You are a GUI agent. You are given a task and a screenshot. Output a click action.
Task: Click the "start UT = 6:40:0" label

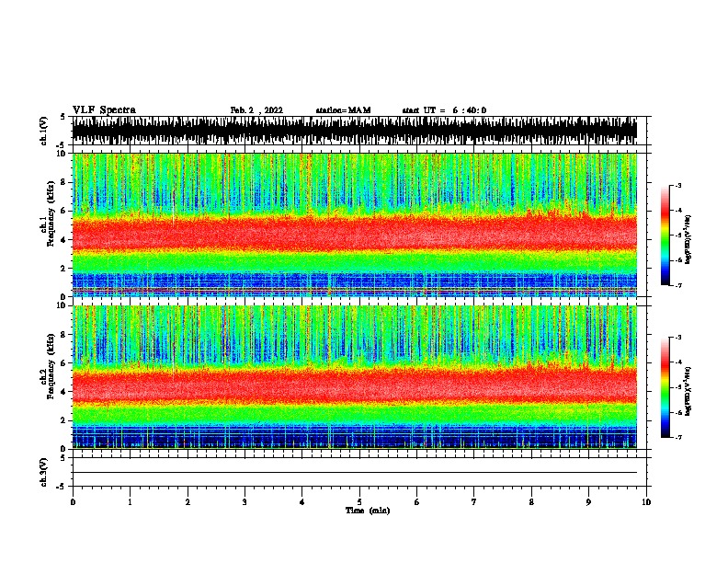pos(444,110)
